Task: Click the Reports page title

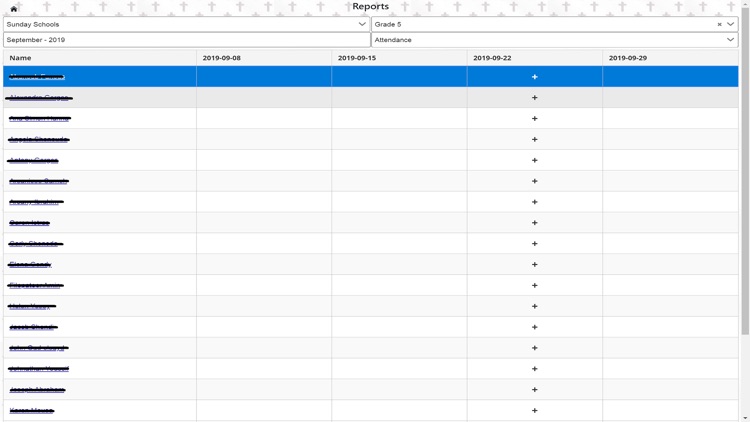Action: point(371,6)
